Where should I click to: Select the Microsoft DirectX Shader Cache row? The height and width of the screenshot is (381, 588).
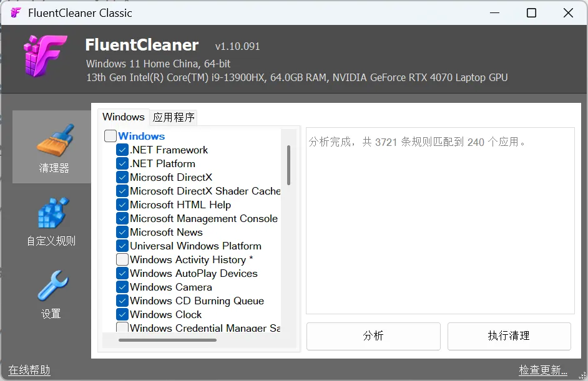point(205,191)
